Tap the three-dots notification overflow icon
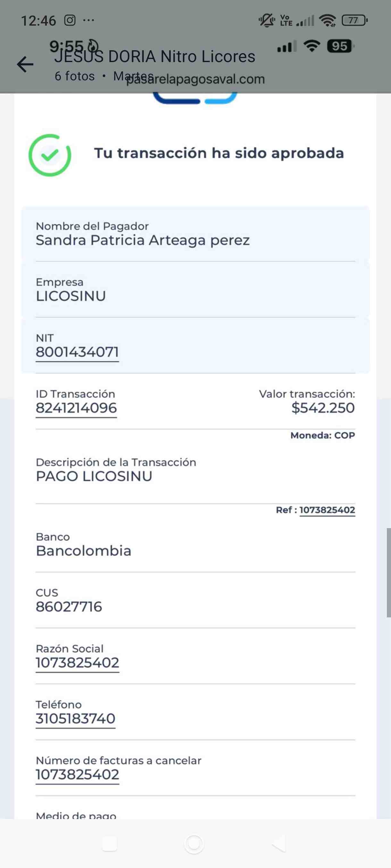Viewport: 391px width, 868px height. tap(89, 20)
